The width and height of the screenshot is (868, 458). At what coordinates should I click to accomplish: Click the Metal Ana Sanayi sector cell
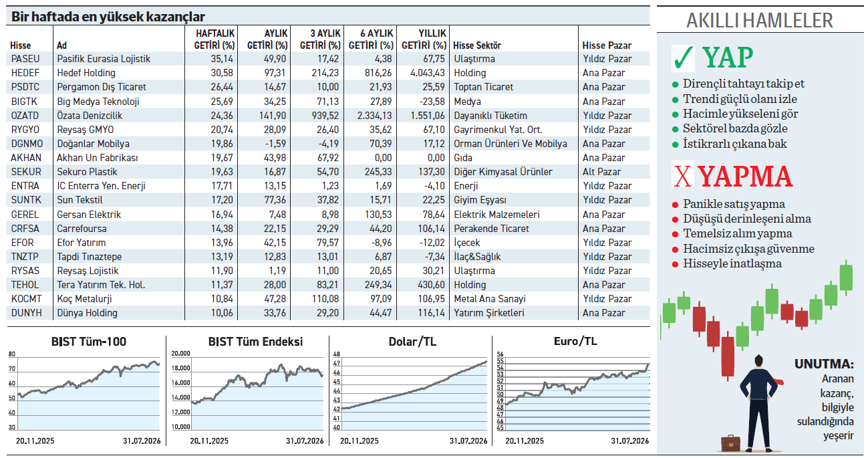490,299
